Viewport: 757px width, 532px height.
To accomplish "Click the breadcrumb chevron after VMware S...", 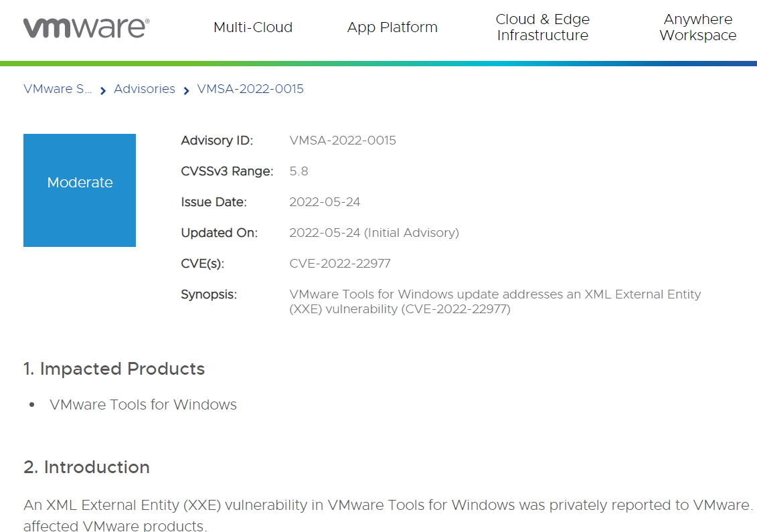I will tap(102, 89).
